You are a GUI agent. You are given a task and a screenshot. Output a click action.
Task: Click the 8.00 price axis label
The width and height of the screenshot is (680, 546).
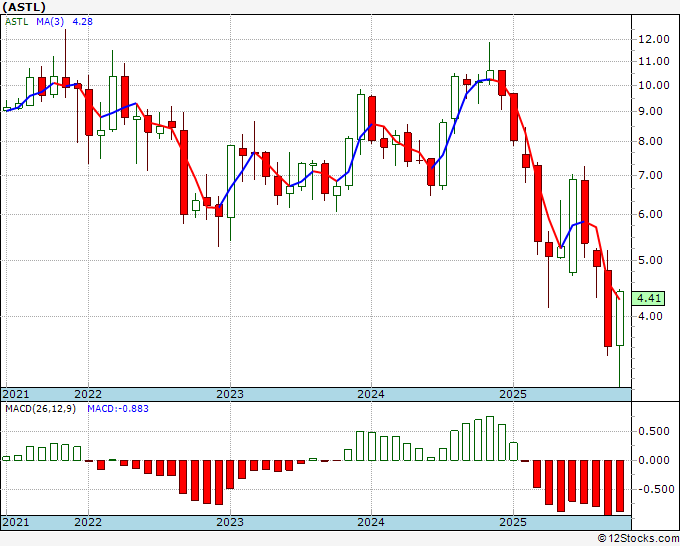[x=651, y=141]
